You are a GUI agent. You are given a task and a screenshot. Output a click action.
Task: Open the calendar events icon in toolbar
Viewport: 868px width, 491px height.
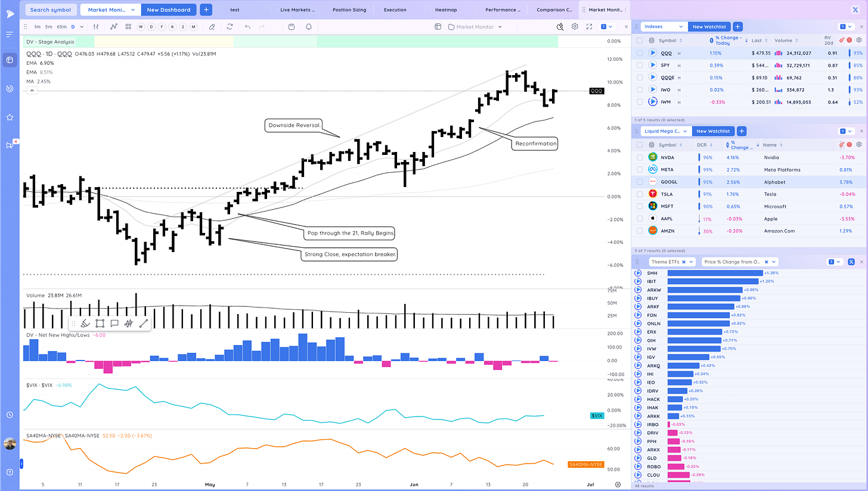click(x=291, y=27)
